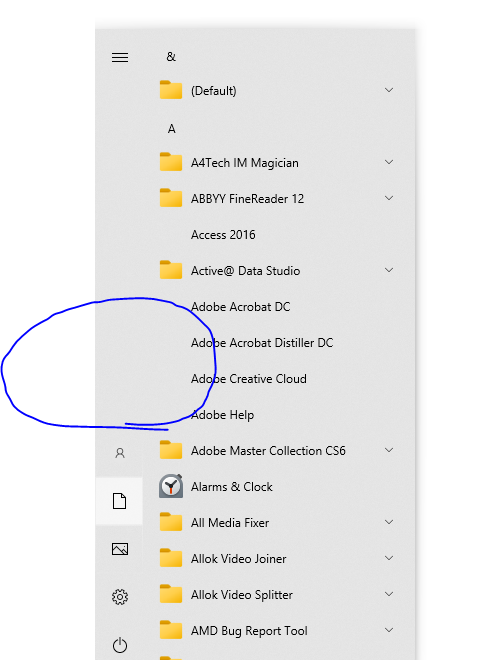Select 'AMD Bug Report Tool' label
The image size is (489, 660).
(x=249, y=631)
